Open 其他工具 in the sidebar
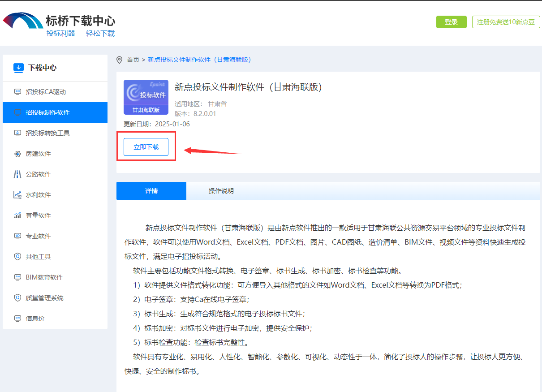Viewport: 542px width, 392px height. pyautogui.click(x=55, y=257)
